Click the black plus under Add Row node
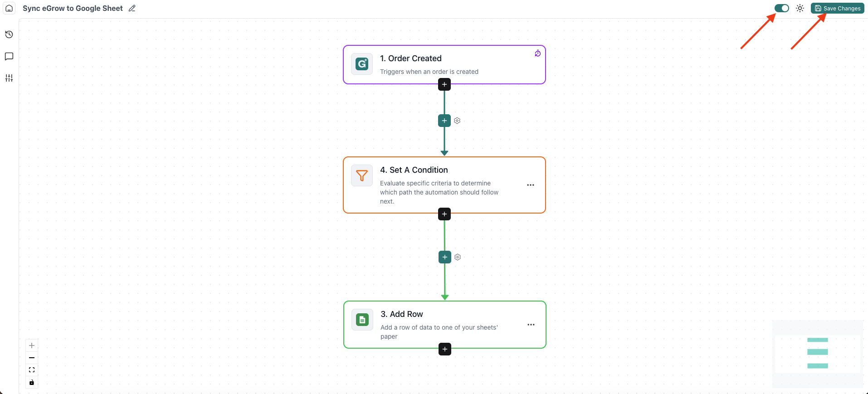Screen dimensions: 868x394 click(445, 349)
